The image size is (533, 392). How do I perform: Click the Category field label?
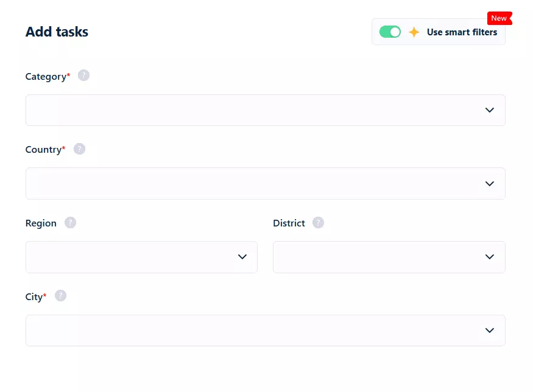pos(46,77)
